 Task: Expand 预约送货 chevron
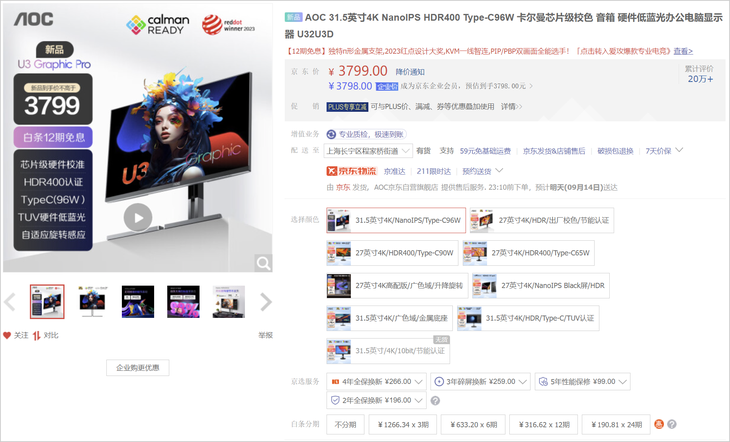click(499, 170)
